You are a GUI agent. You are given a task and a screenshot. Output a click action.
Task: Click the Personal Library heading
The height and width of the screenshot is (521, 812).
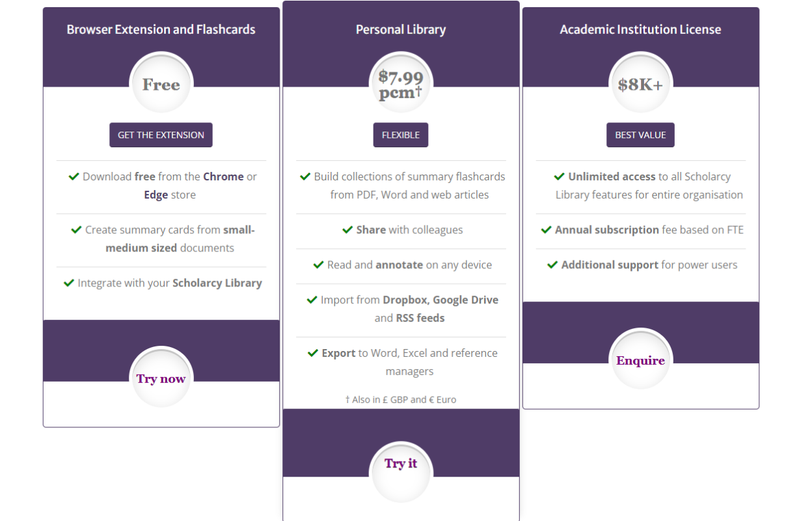tap(401, 29)
